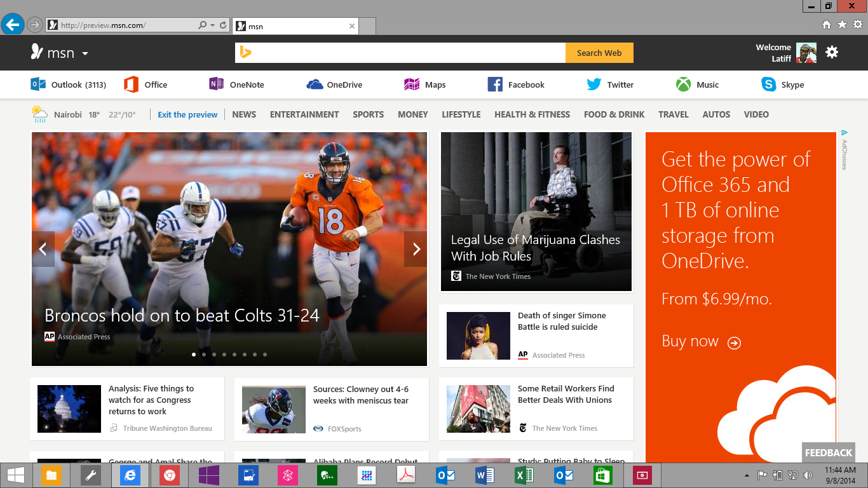The height and width of the screenshot is (488, 868).
Task: Select the second carousel dot indicator
Action: point(204,355)
